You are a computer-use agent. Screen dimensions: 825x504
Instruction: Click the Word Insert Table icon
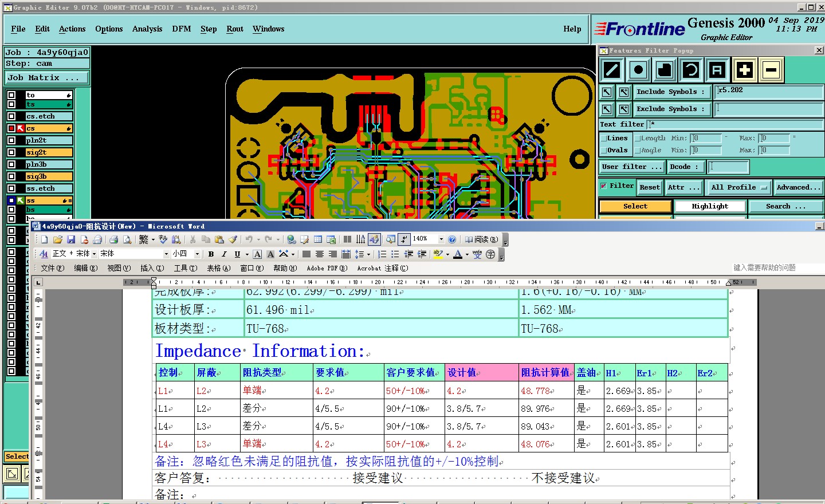(x=318, y=239)
